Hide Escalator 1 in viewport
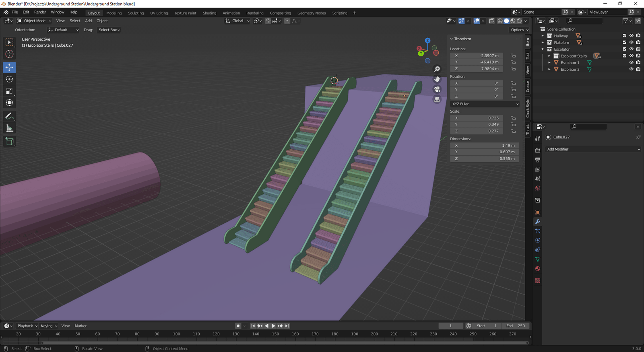 tap(631, 63)
